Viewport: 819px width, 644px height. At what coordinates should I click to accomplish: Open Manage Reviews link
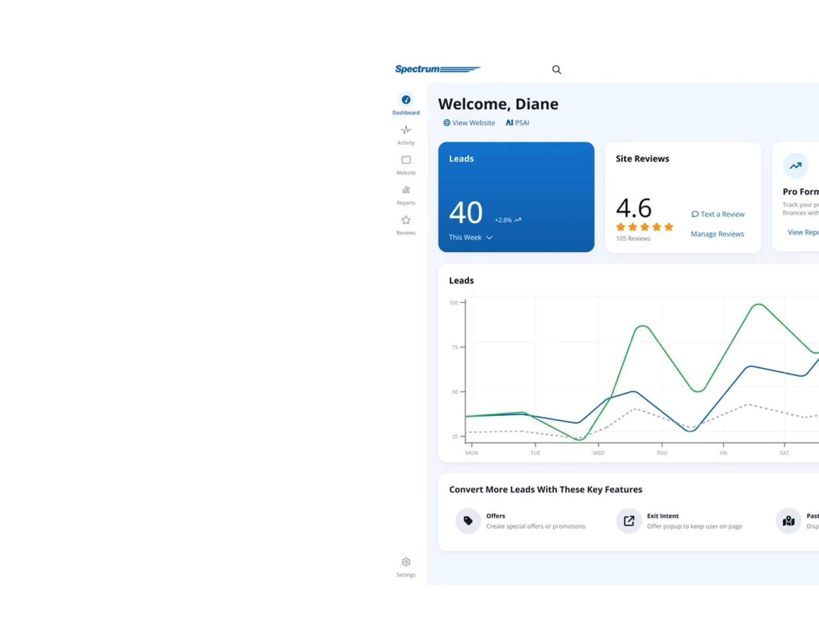(717, 234)
